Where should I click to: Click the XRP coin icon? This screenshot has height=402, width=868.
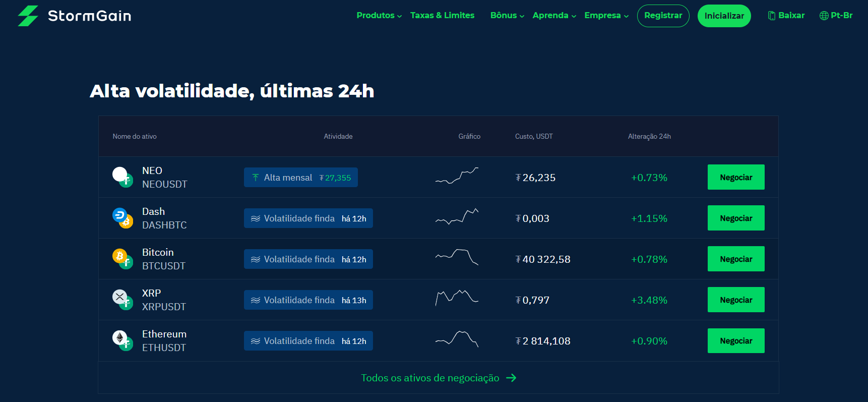[122, 300]
